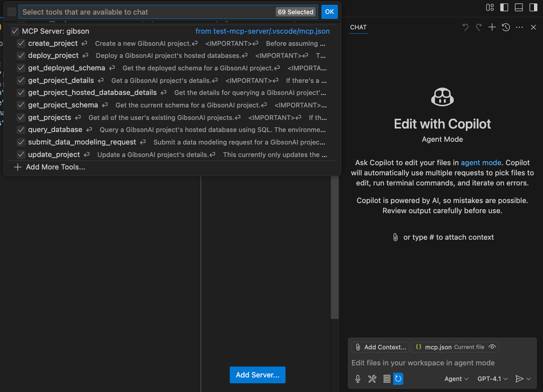
Task: Start a new chat with the plus icon
Action: [492, 27]
